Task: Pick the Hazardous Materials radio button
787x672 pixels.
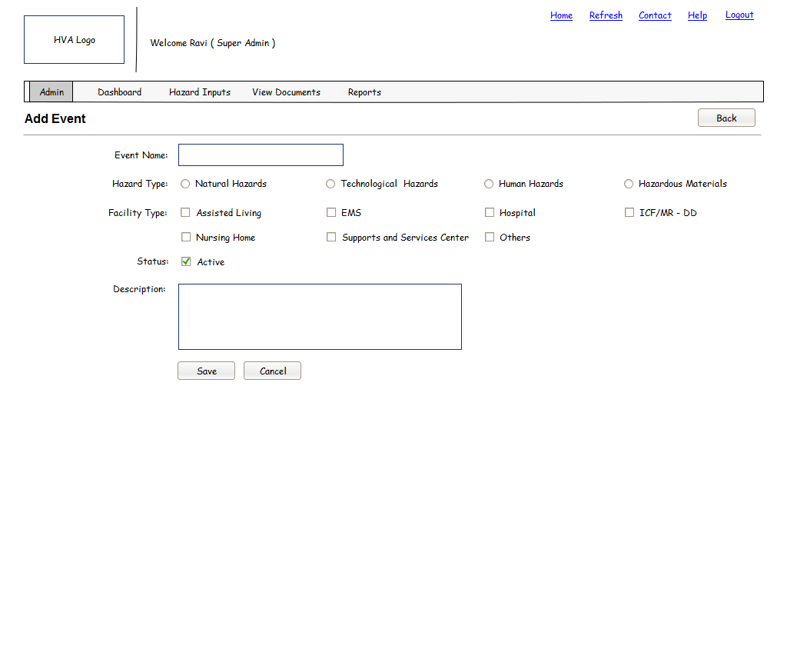Action: [x=629, y=184]
